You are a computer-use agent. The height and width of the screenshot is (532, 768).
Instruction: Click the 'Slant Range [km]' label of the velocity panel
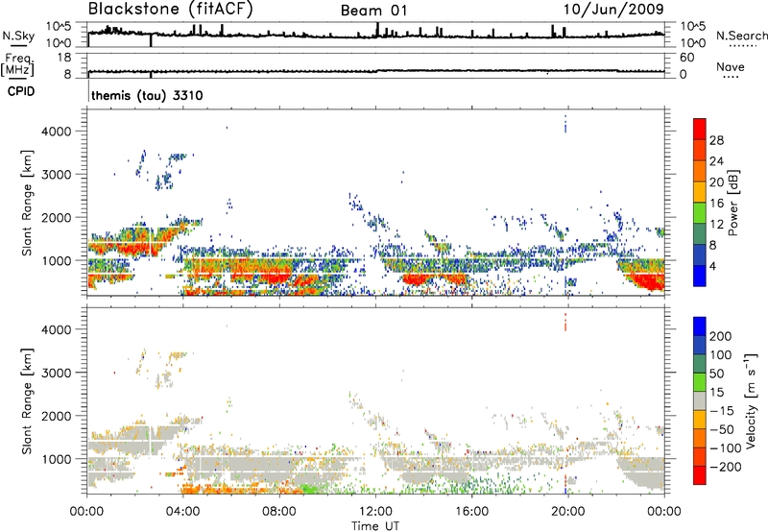tap(27, 400)
